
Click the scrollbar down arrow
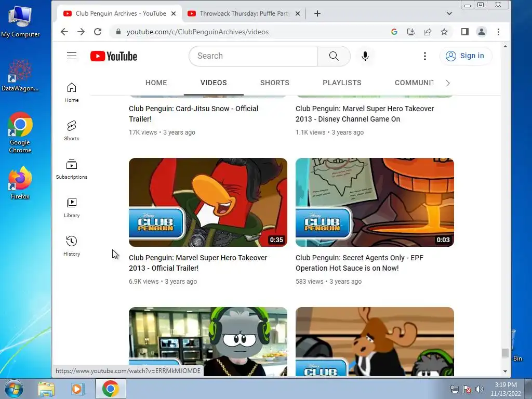[505, 371]
